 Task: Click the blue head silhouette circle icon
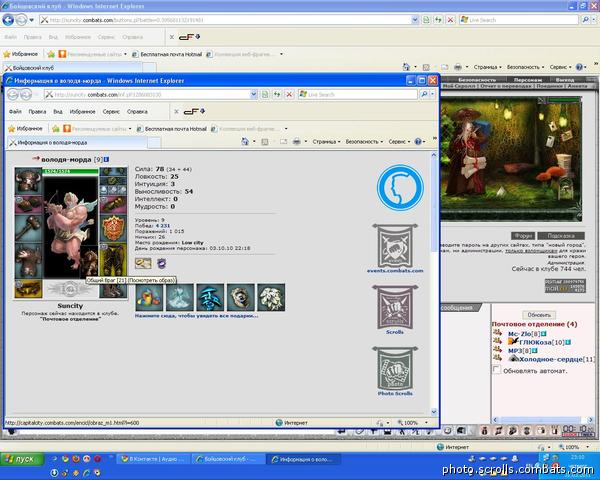coord(400,188)
